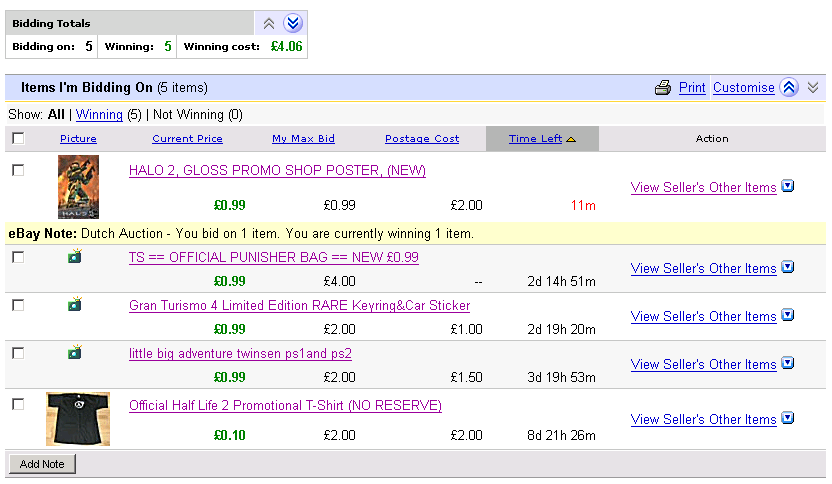Open action dropdown for Punisher Bag row

788,267
